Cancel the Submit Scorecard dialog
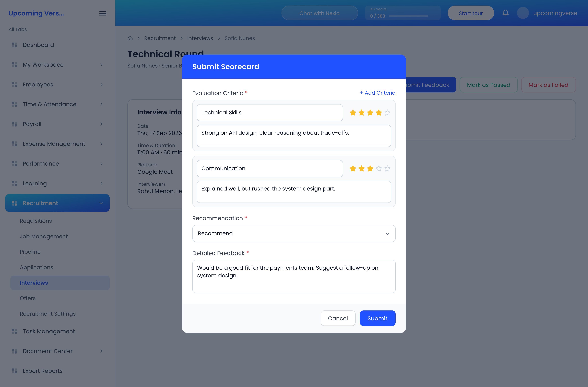 [338, 318]
